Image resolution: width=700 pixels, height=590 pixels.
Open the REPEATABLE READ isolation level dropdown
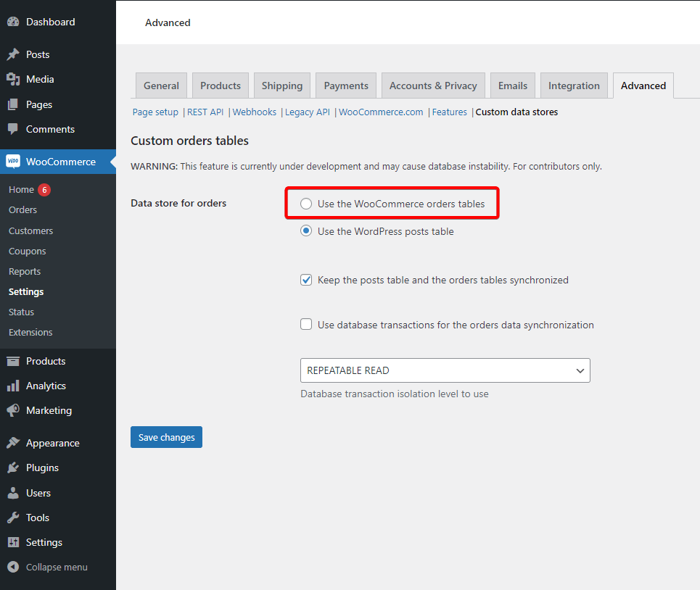(x=445, y=370)
